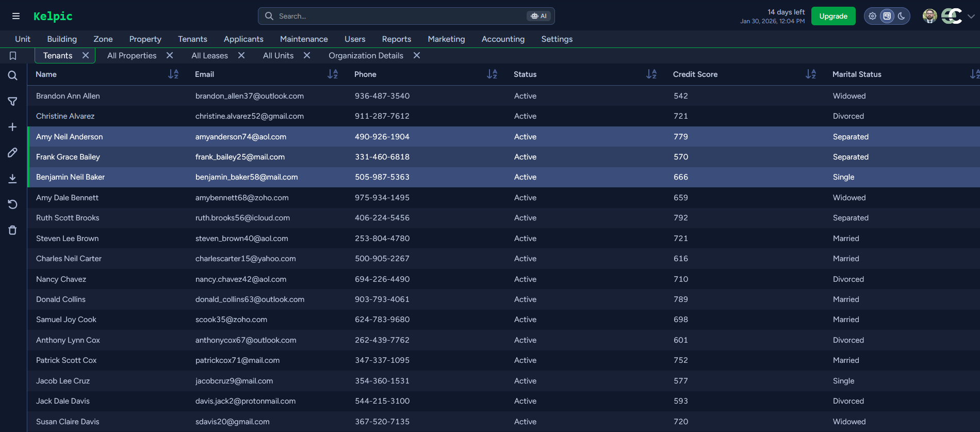980x432 pixels.
Task: Click the donald_collins63@outlook.com email
Action: click(250, 299)
